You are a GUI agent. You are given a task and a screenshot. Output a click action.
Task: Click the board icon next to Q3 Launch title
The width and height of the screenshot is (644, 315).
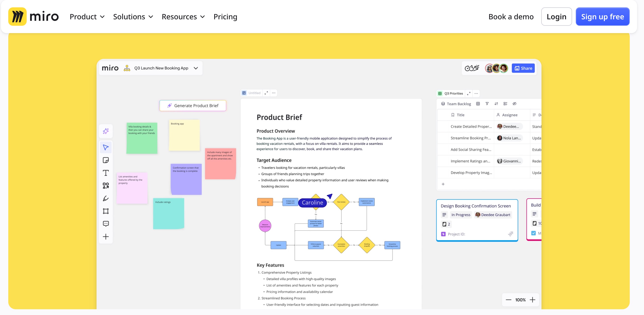(127, 68)
